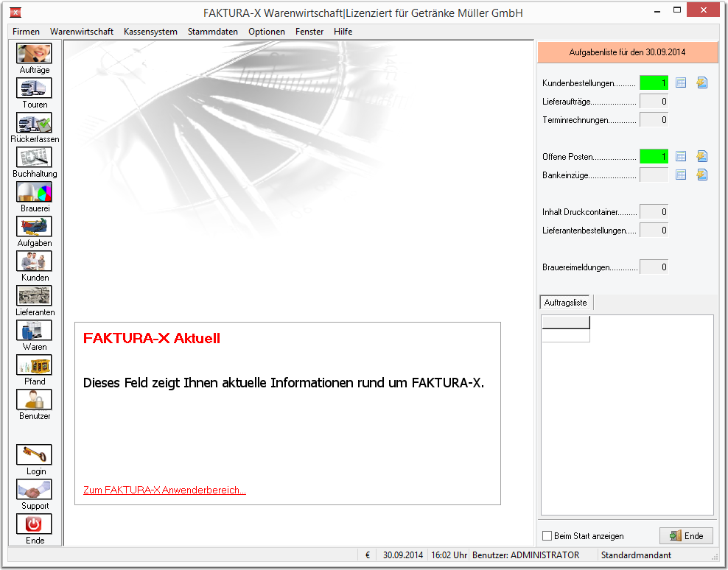Click the Ende button in task panel

[686, 535]
